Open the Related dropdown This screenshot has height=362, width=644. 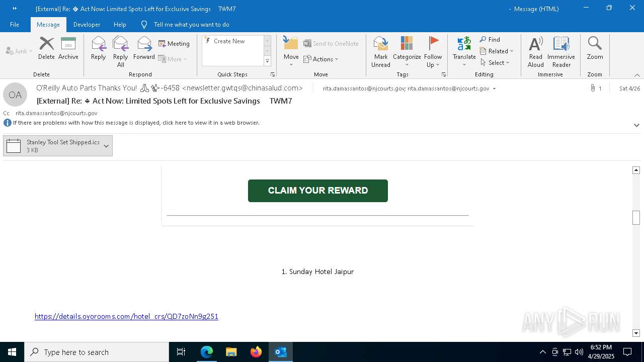tap(497, 51)
